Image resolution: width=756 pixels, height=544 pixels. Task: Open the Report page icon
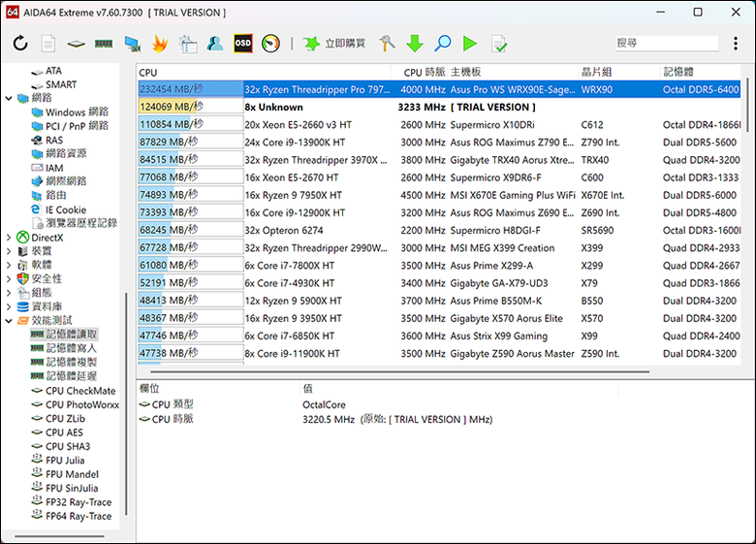48,44
